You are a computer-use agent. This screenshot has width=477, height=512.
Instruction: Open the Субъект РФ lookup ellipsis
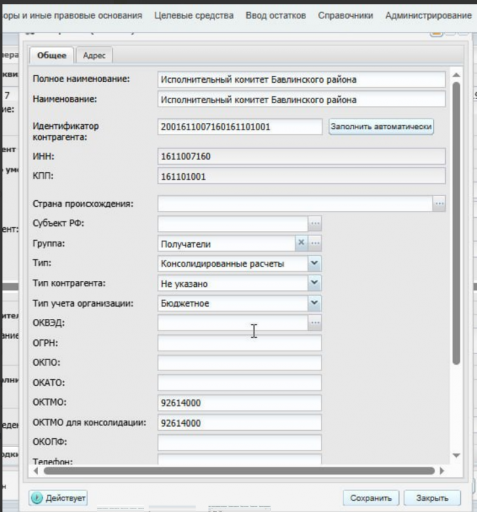315,223
